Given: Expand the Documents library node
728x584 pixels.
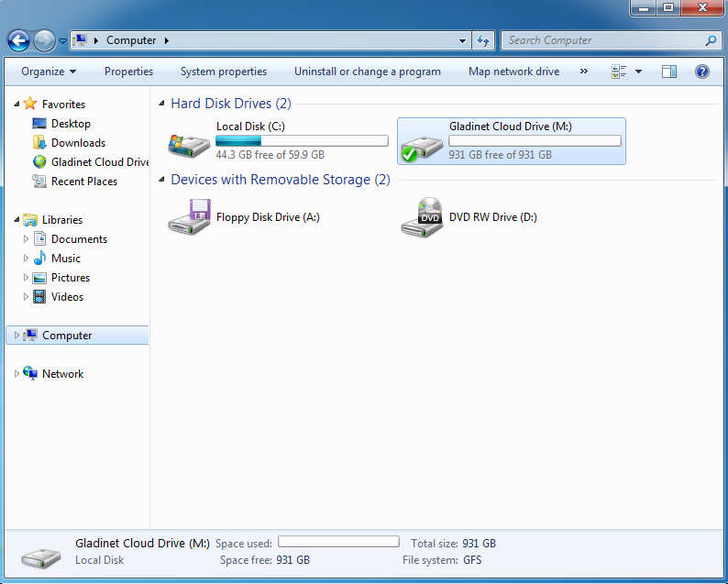Looking at the screenshot, I should click(x=26, y=239).
